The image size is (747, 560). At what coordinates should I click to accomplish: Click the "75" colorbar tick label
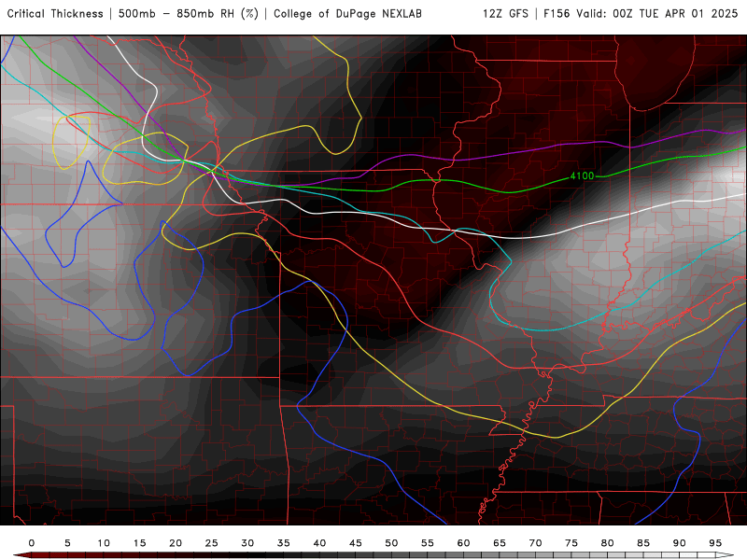tap(571, 543)
